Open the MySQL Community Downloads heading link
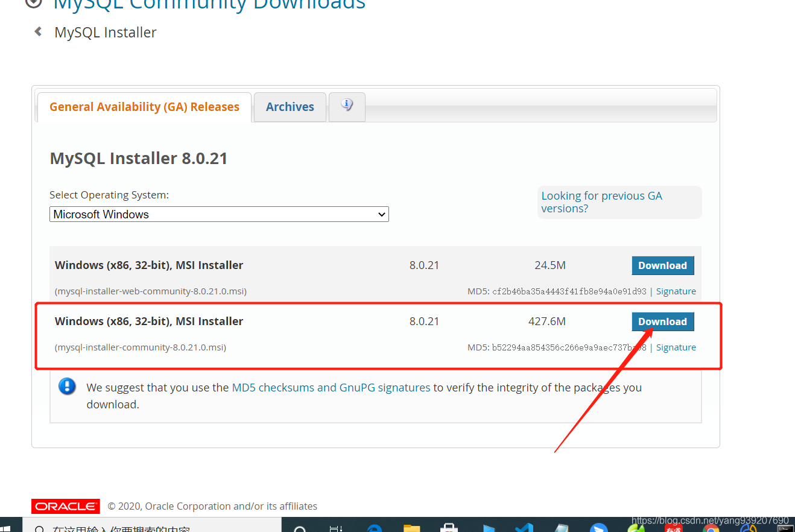Screen dimensions: 795x532 (209, 5)
